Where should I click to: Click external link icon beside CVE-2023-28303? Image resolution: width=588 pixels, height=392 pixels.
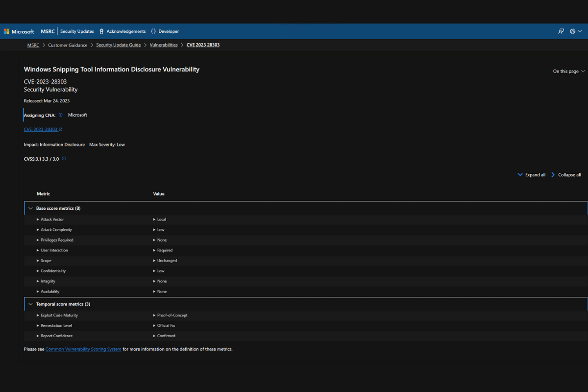tap(61, 130)
